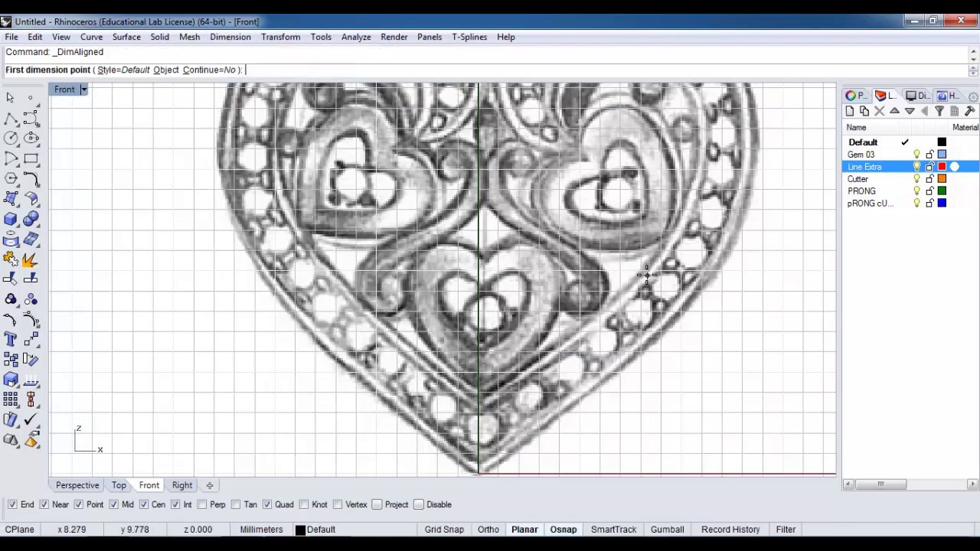980x551 pixels.
Task: Switch to the Top viewport tab
Action: [x=119, y=485]
